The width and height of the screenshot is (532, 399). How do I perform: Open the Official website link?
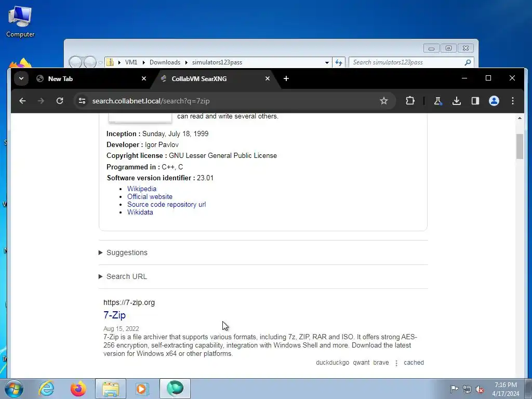click(150, 196)
